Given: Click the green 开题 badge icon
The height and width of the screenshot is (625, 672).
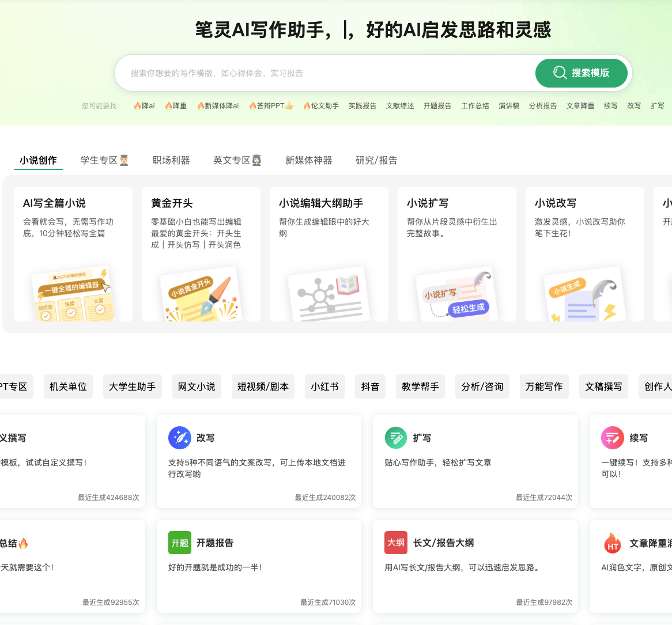Looking at the screenshot, I should [x=180, y=543].
